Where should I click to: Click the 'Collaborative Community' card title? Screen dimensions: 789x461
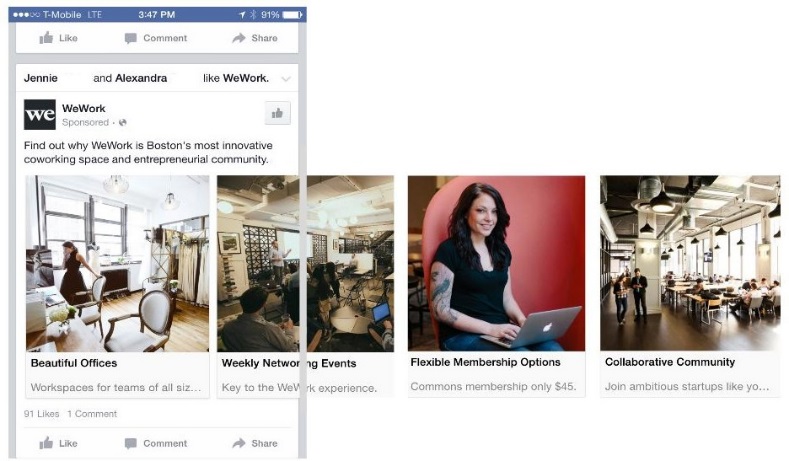670,362
